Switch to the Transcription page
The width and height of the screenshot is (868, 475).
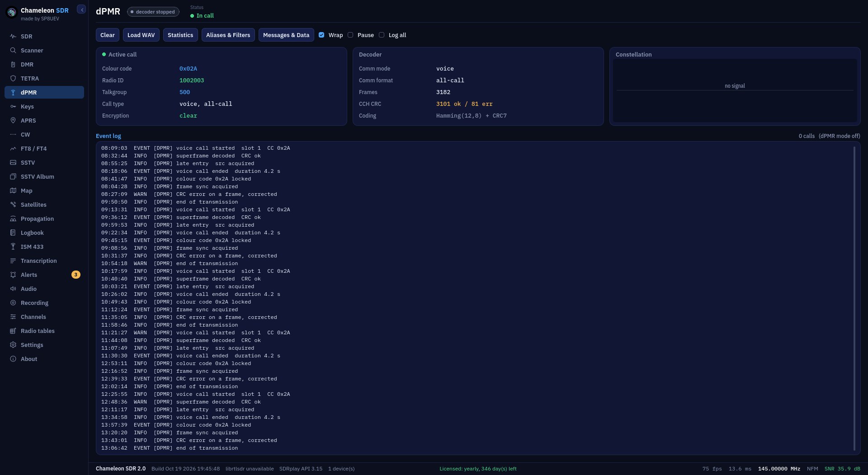pos(44,261)
